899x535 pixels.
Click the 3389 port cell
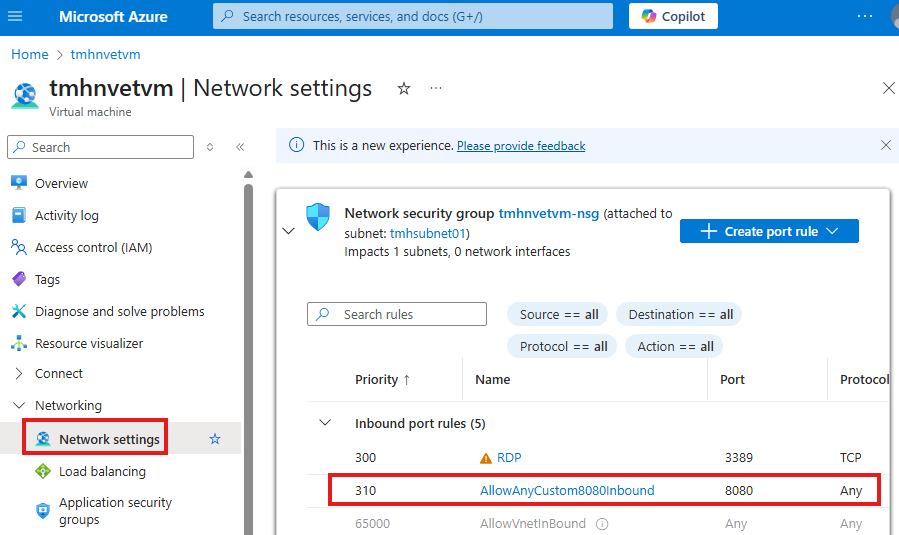click(x=738, y=458)
